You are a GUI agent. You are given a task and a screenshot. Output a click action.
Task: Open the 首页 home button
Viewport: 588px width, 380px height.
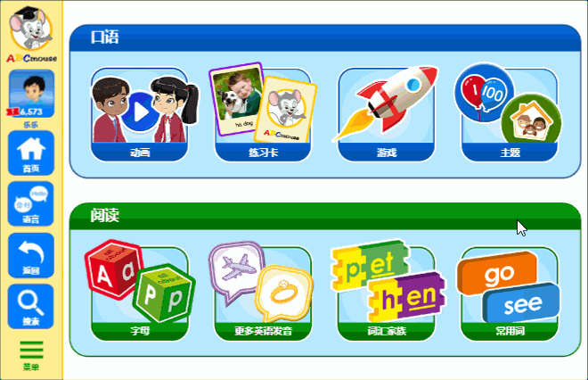[x=31, y=153]
